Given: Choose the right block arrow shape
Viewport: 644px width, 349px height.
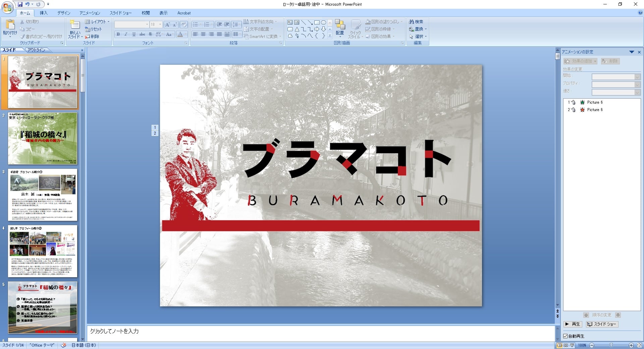Looking at the screenshot, I should tap(317, 29).
